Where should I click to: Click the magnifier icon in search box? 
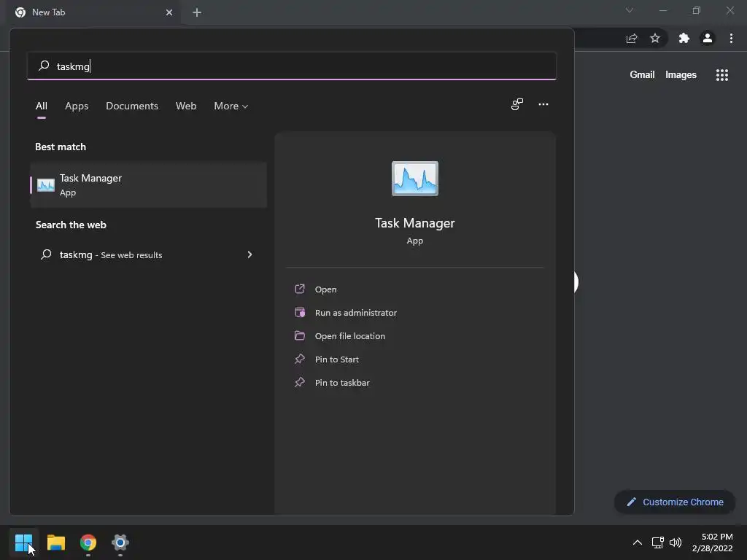coord(44,65)
